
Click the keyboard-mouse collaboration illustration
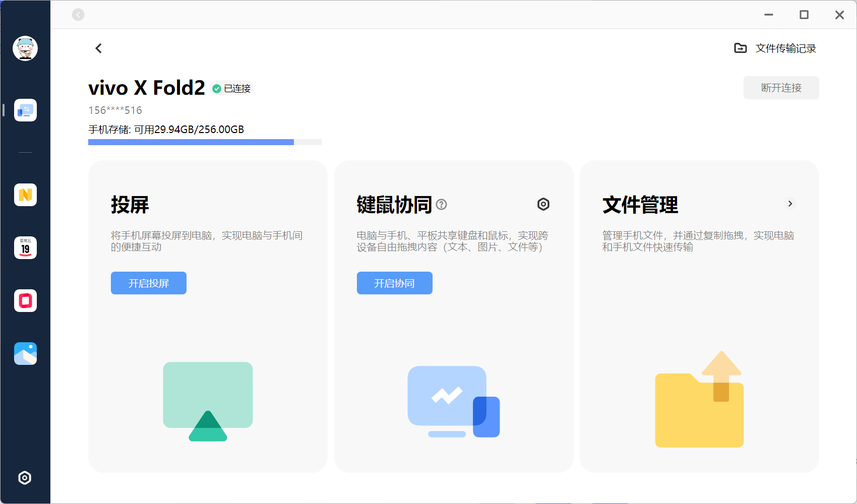454,402
